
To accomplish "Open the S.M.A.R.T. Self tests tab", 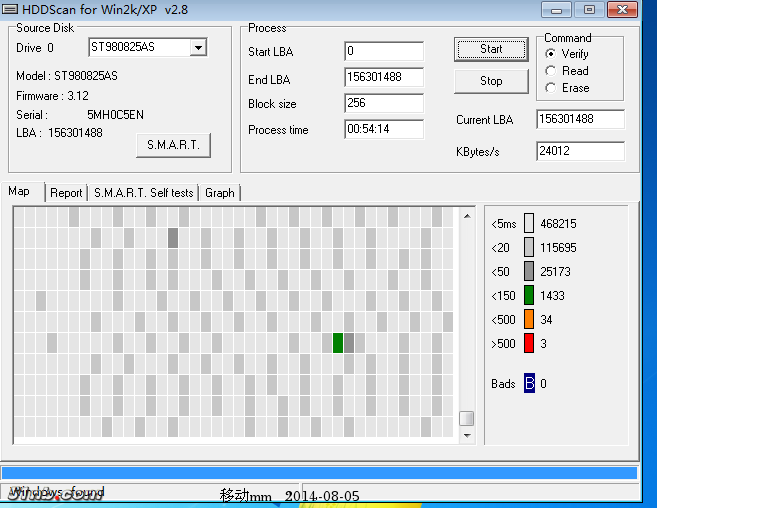I will (x=143, y=193).
